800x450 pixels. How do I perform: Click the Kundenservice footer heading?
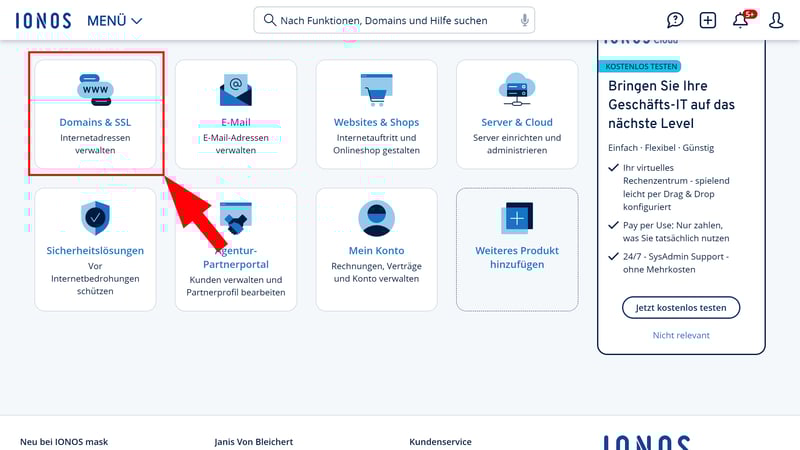[440, 441]
